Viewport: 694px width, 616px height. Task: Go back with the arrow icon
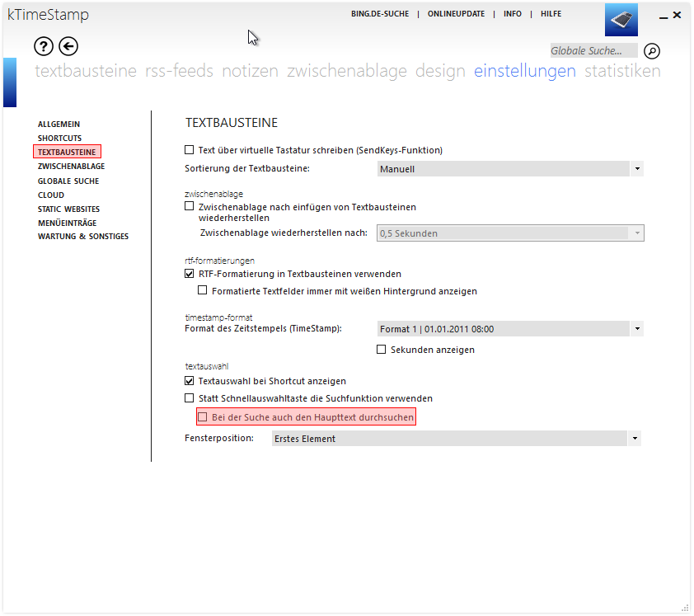pyautogui.click(x=68, y=46)
